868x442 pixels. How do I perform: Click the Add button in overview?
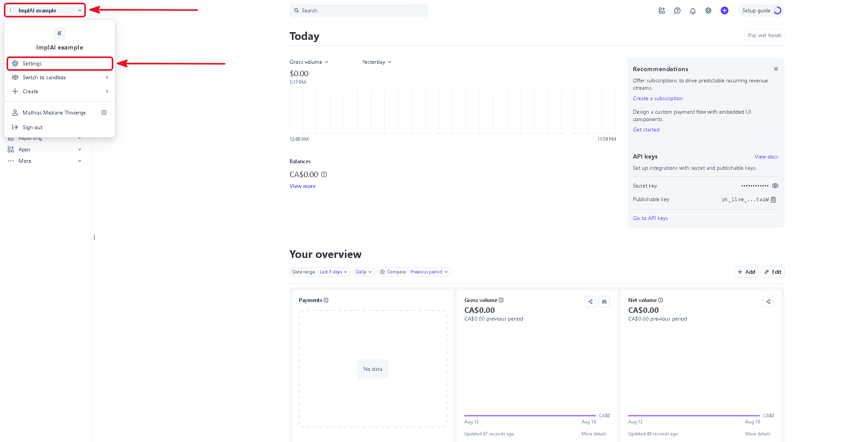click(x=746, y=272)
